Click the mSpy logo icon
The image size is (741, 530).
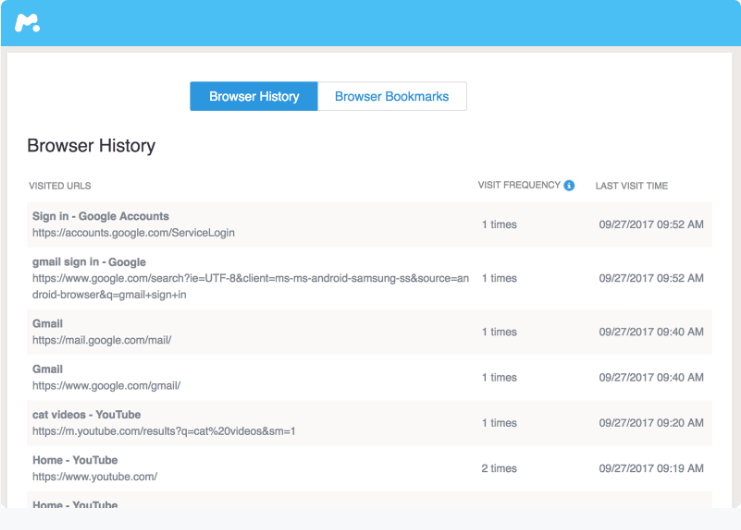coord(27,23)
